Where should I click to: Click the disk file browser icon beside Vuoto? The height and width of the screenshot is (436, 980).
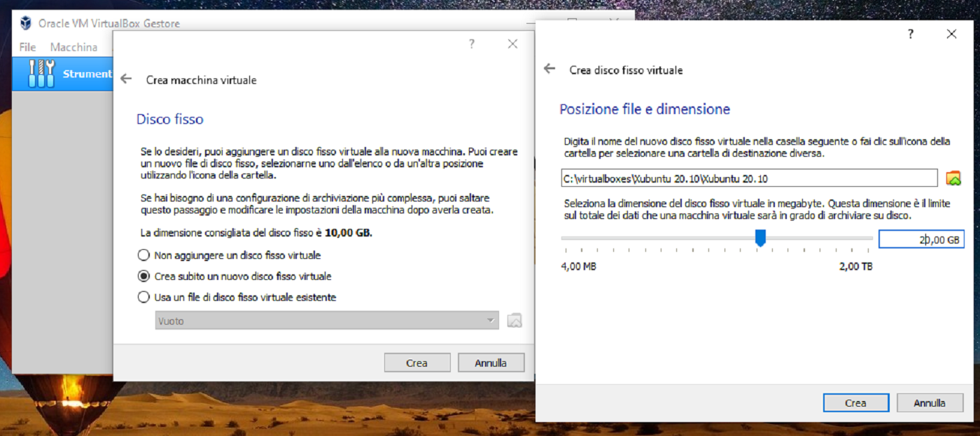513,321
